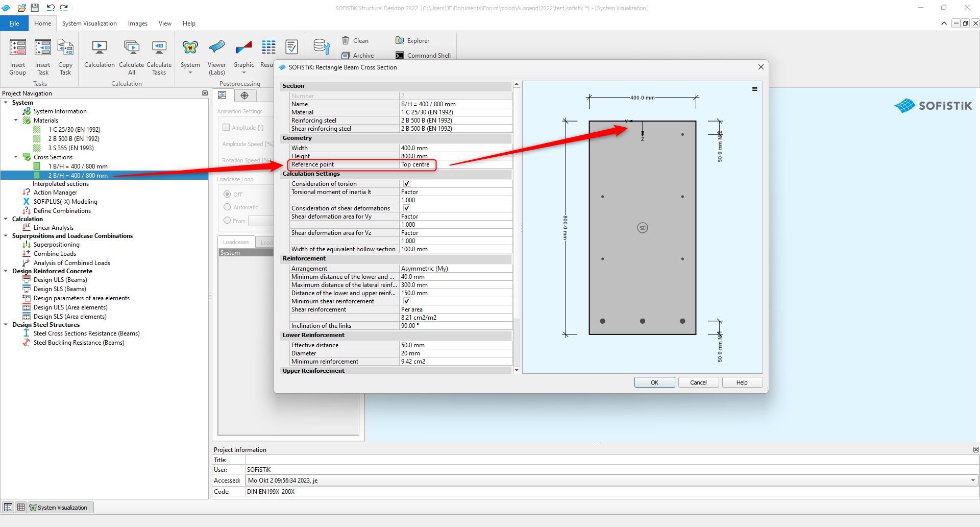Click the Copy Task ribbon icon
The image size is (980, 527).
point(65,47)
